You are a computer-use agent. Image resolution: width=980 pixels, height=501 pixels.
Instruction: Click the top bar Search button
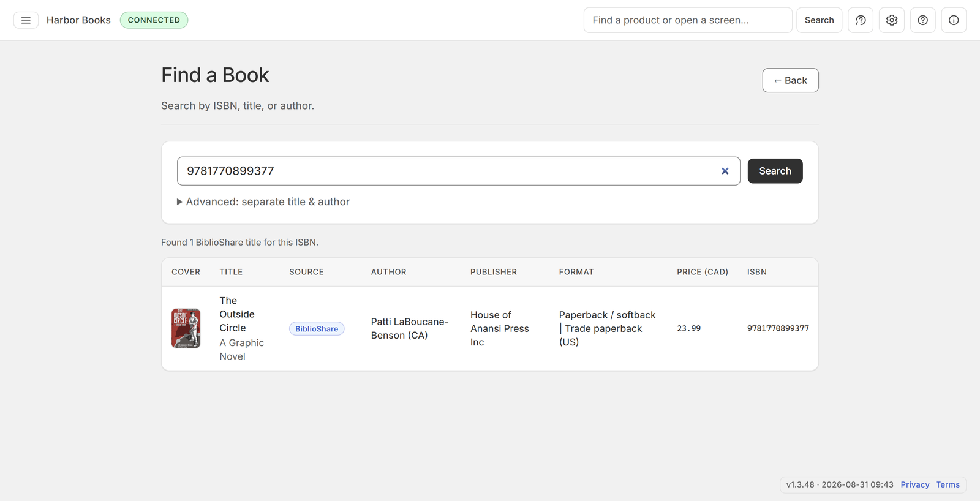[x=819, y=20]
